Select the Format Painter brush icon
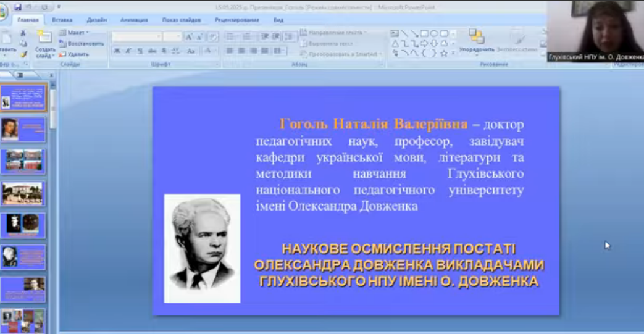This screenshot has width=644, height=334. 23,54
